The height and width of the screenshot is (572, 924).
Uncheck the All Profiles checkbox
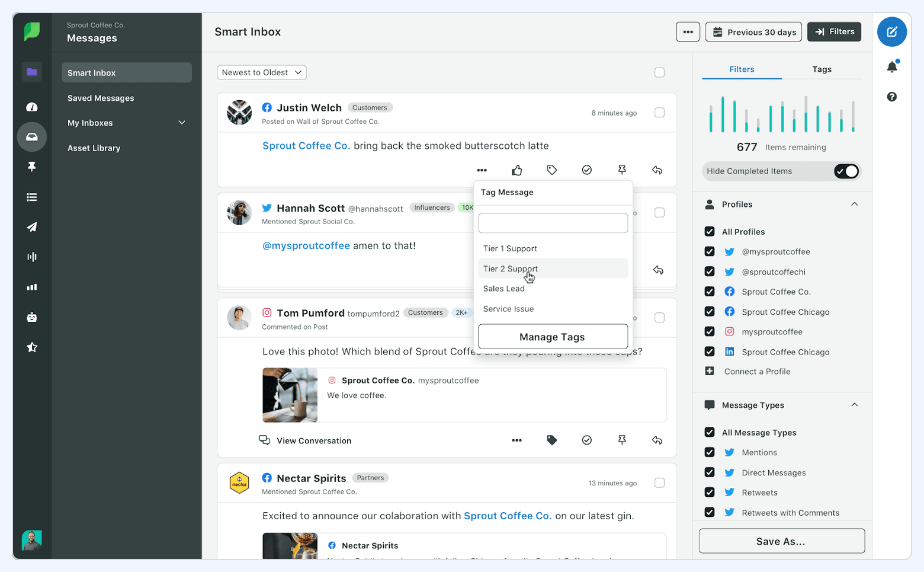click(x=710, y=231)
